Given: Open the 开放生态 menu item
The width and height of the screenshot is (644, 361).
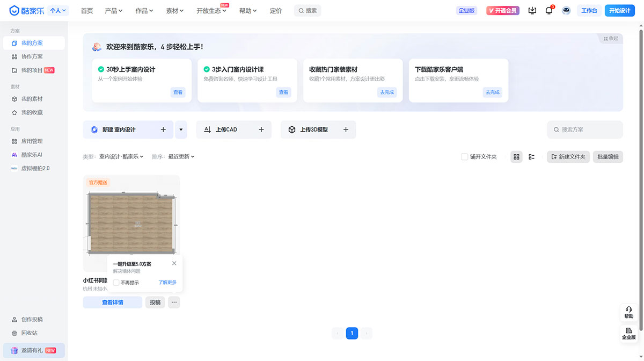Looking at the screenshot, I should (208, 10).
